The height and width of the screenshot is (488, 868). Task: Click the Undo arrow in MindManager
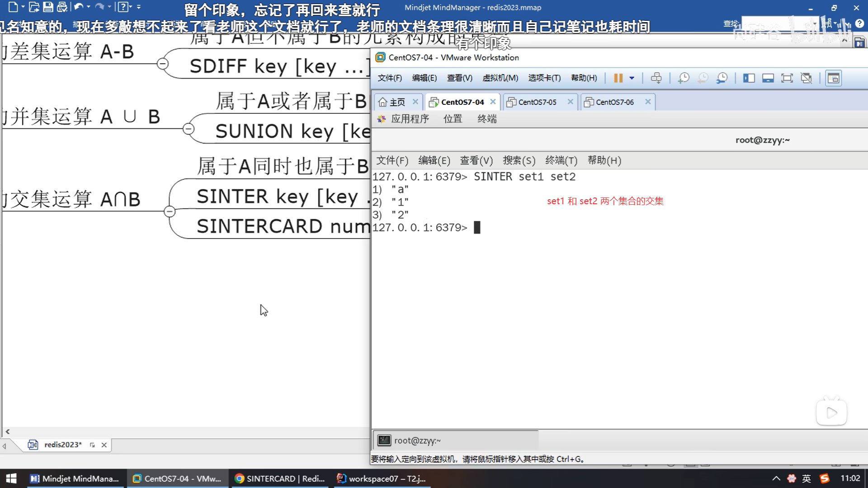click(79, 7)
